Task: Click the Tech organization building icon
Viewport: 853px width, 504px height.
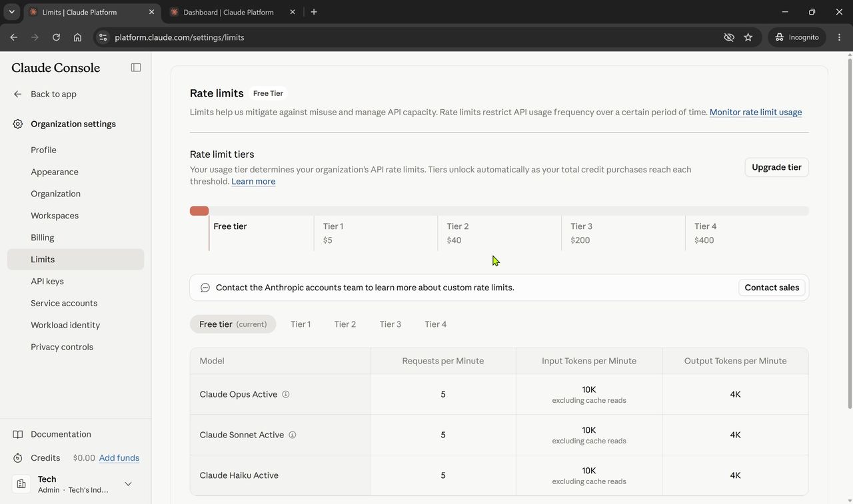Action: 21,484
